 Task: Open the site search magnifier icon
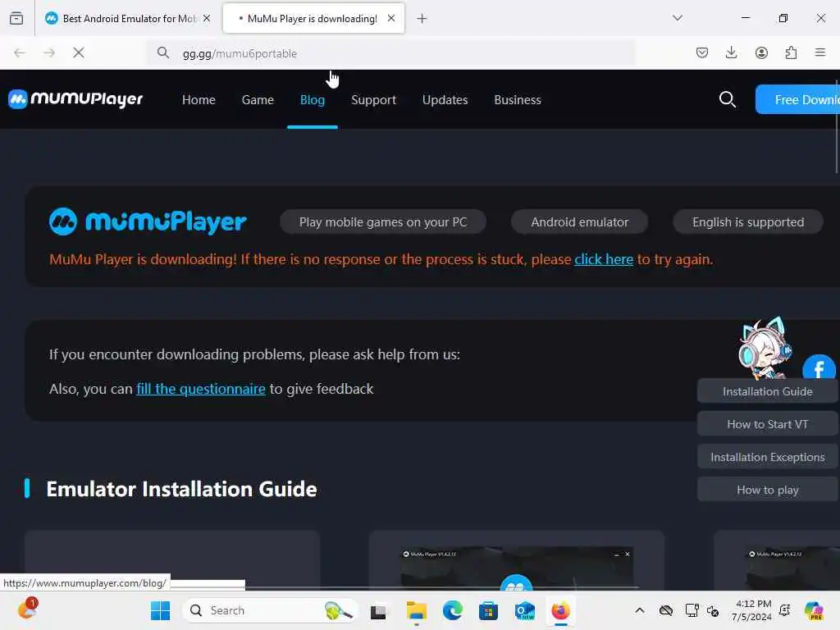click(x=727, y=99)
